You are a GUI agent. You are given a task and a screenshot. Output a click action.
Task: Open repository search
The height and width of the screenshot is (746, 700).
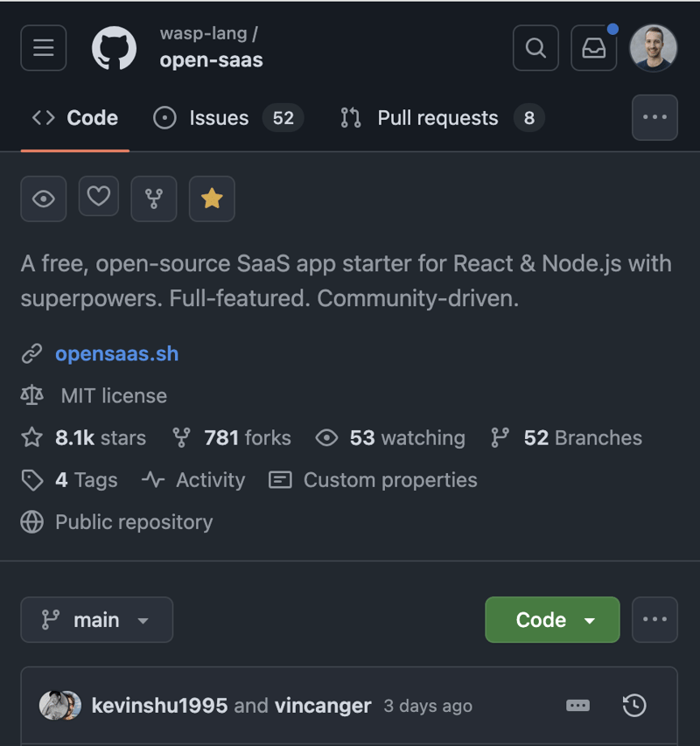pyautogui.click(x=535, y=48)
